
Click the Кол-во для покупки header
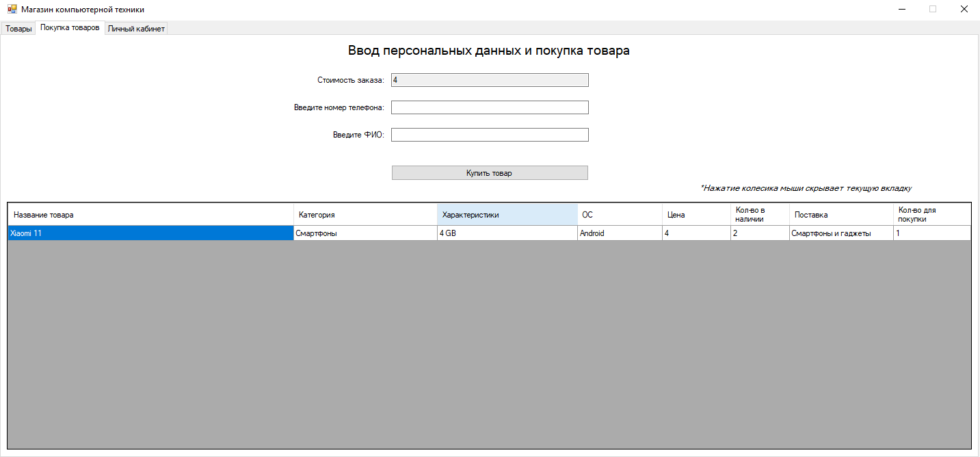[932, 215]
